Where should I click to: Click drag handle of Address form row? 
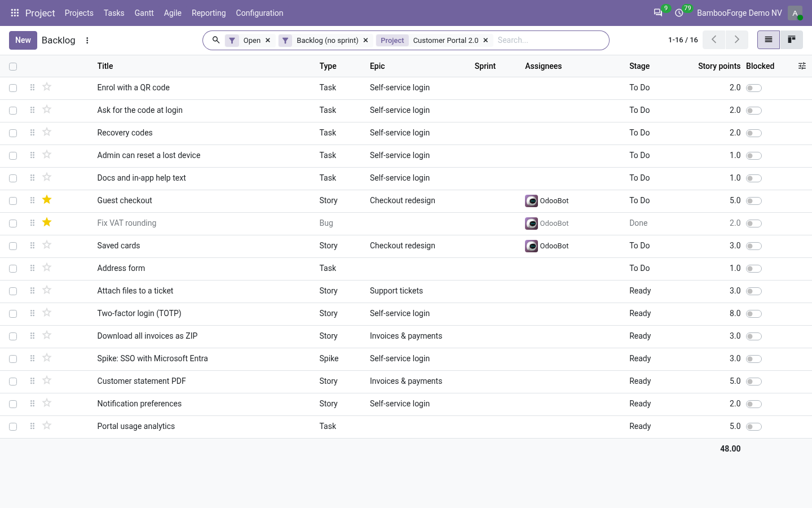pyautogui.click(x=32, y=268)
